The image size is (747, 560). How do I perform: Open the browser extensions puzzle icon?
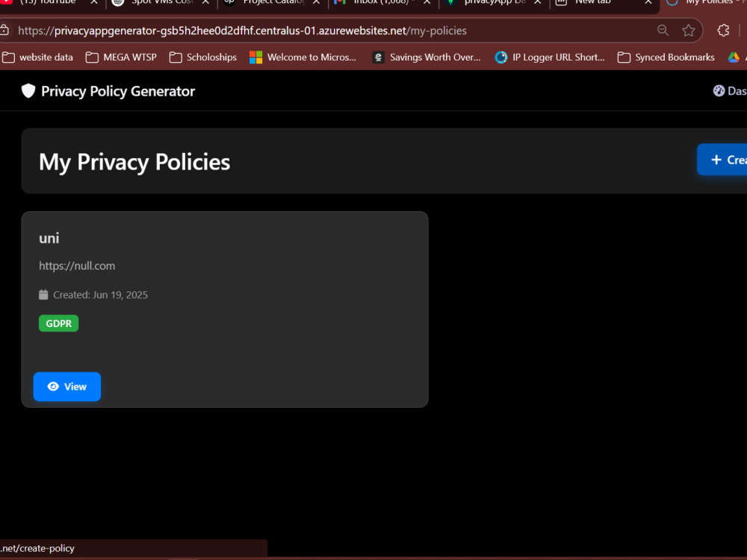(723, 31)
